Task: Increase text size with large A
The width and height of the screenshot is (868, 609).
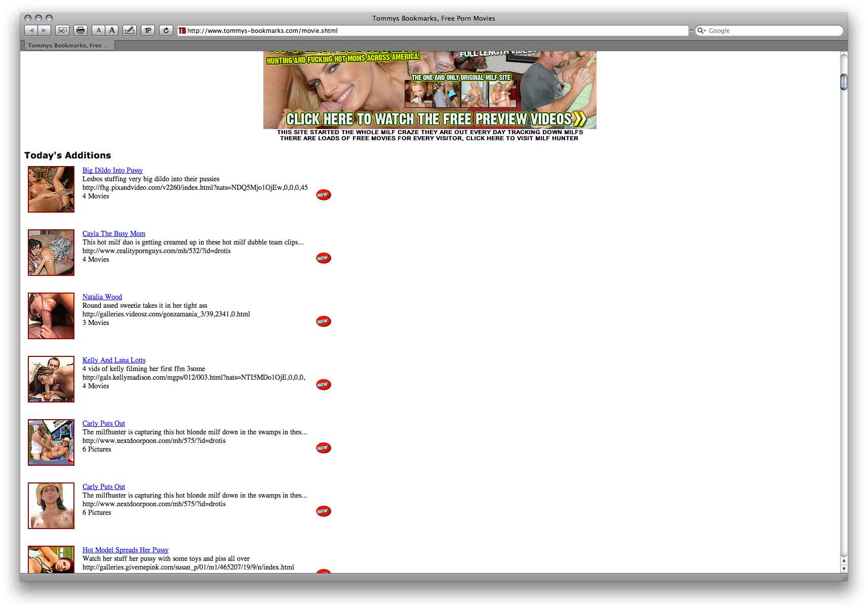Action: tap(112, 30)
